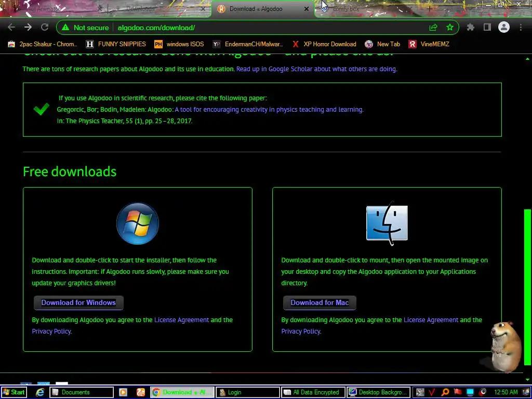Click the scrollbar up arrow
Viewport: 532px width, 399px height.
pos(527,59)
